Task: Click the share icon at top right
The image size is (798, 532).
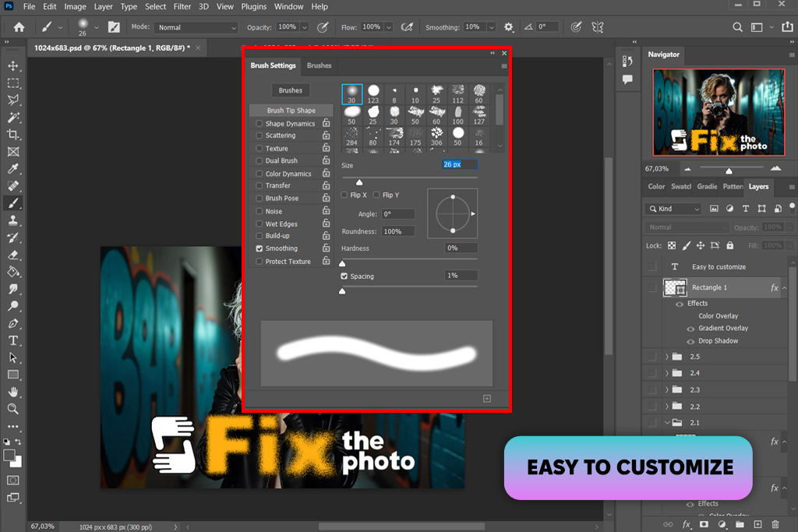Action: tap(787, 27)
